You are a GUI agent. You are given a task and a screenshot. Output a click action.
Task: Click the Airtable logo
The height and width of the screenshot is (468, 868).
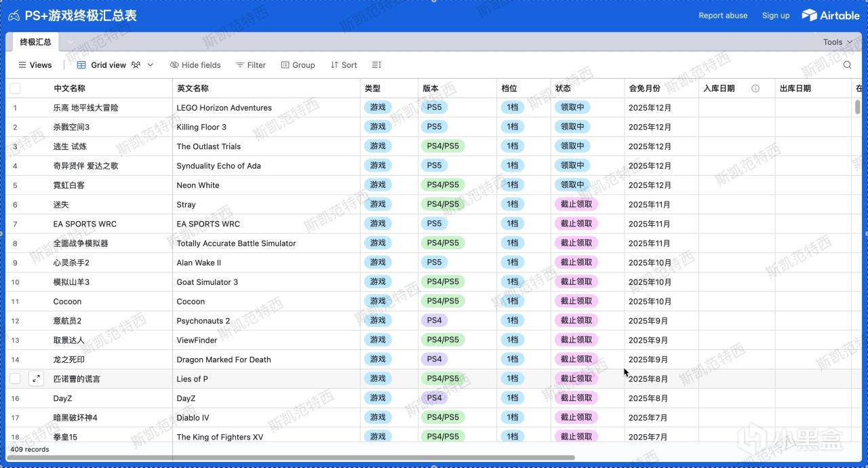[x=831, y=15]
